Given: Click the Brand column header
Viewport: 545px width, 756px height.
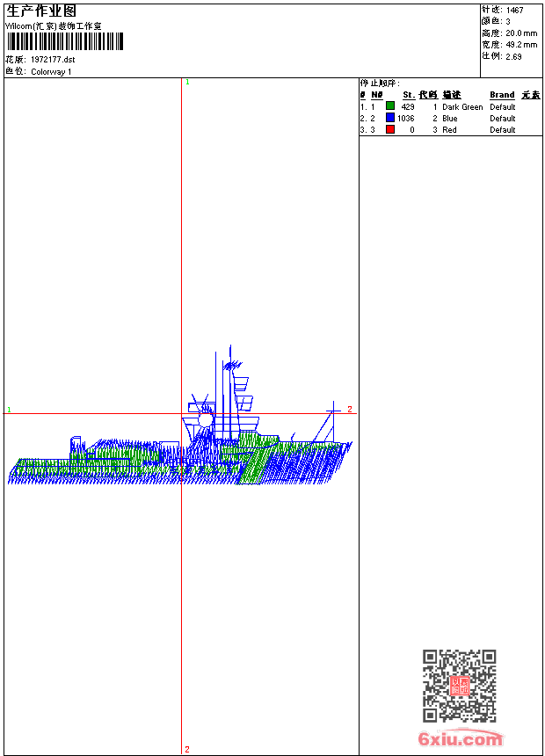Looking at the screenshot, I should tap(502, 95).
